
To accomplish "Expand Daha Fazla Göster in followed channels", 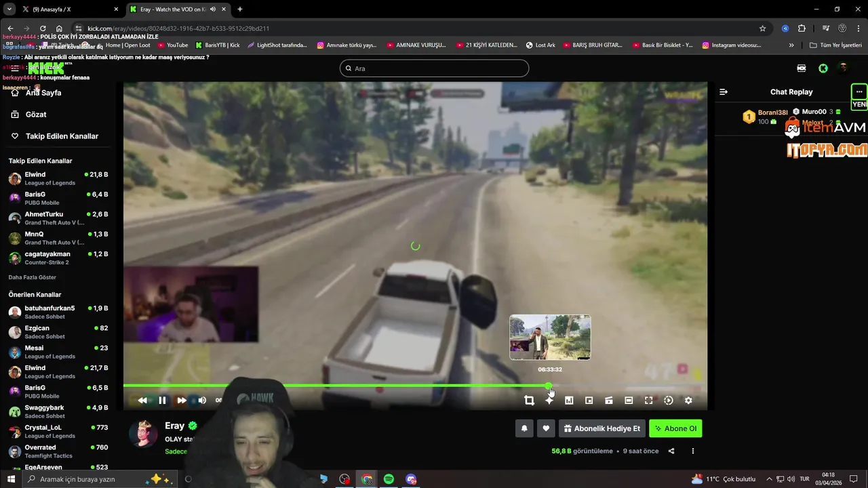I will tap(32, 277).
